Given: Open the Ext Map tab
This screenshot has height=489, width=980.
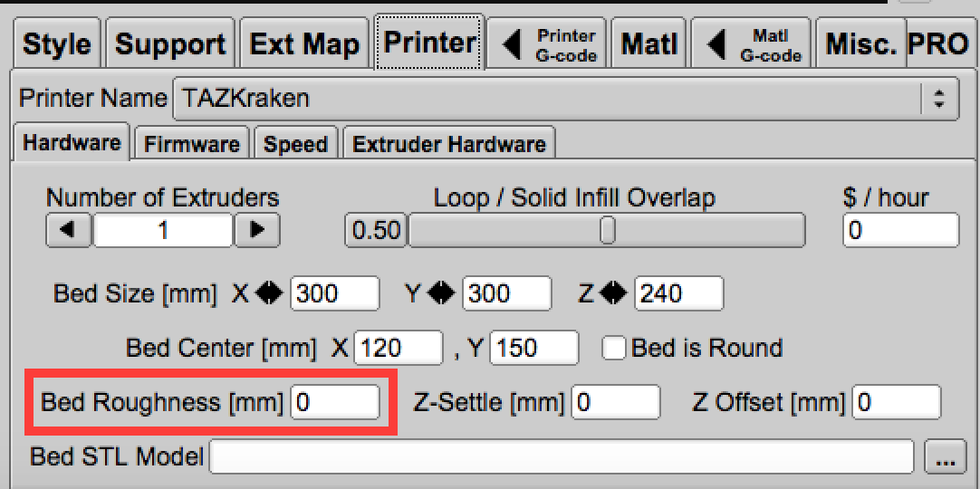Looking at the screenshot, I should [304, 43].
